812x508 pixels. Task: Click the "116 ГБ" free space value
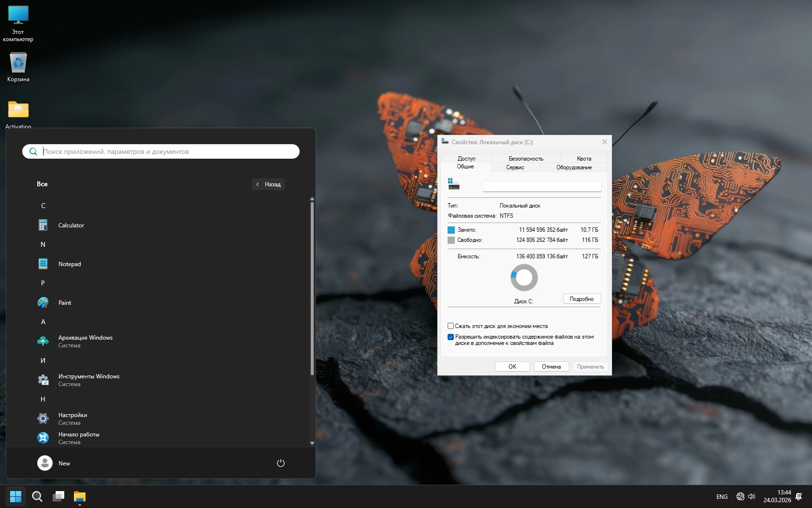tap(590, 240)
